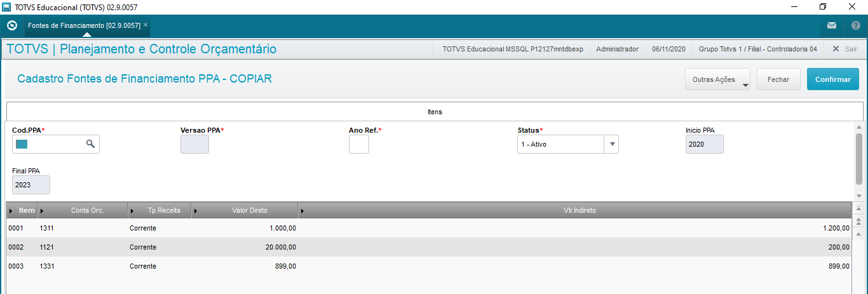
Task: Select row item 0001
Action: [15, 228]
